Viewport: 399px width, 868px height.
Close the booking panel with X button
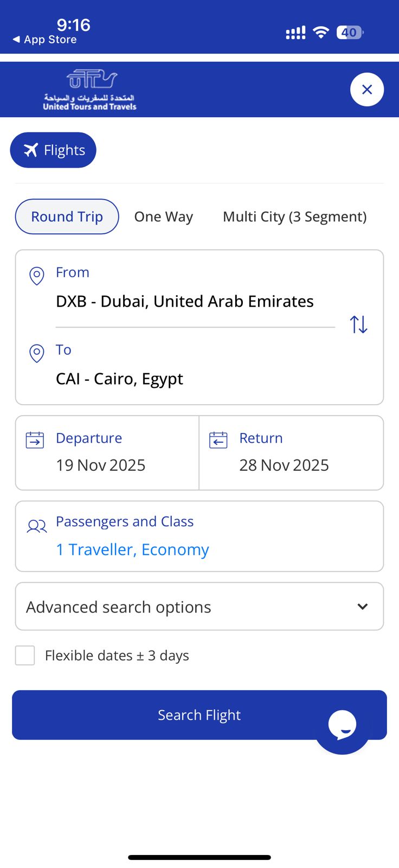tap(367, 90)
